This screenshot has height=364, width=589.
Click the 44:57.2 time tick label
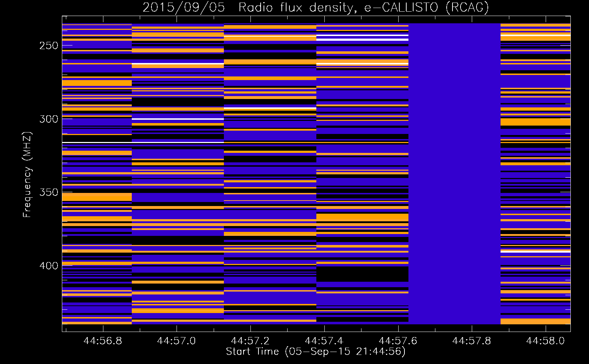250,341
